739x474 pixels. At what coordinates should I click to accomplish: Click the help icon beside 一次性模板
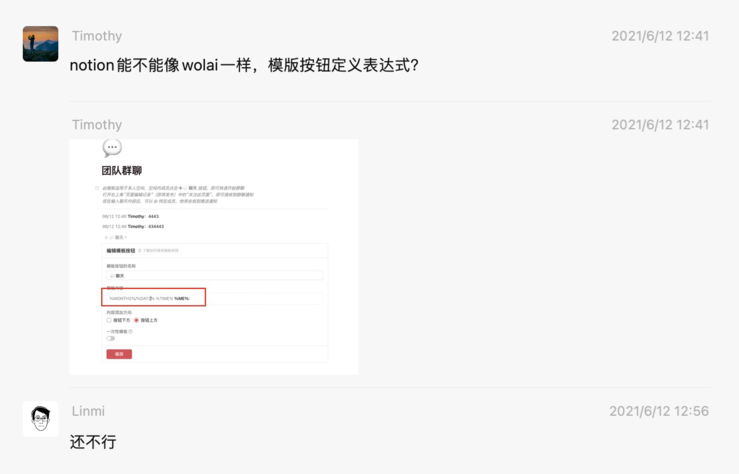tap(131, 332)
